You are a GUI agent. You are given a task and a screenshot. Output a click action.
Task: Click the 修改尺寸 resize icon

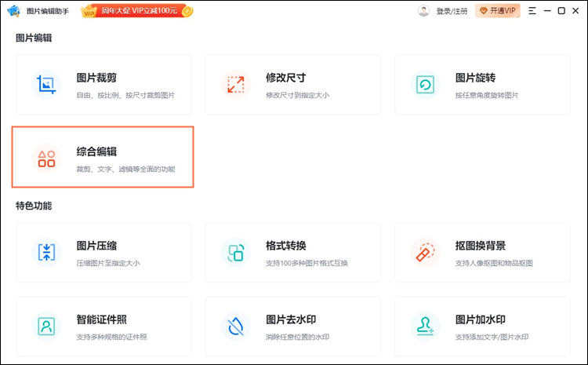[235, 84]
